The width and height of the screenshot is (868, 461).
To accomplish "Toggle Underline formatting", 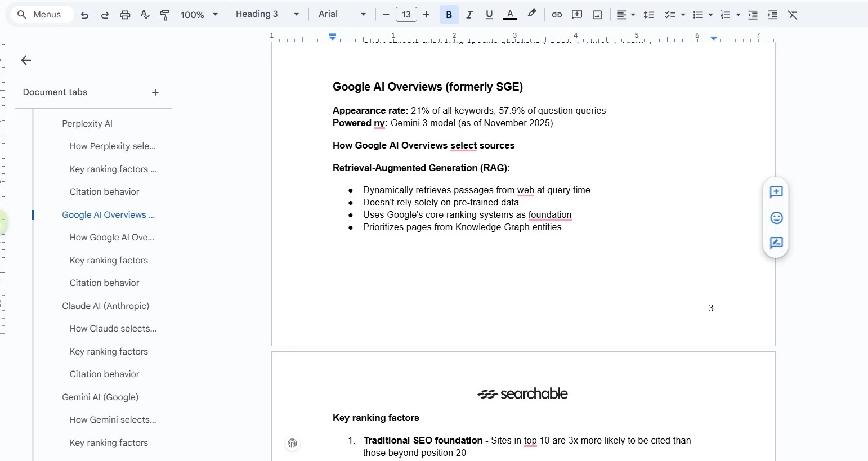I will (x=489, y=15).
